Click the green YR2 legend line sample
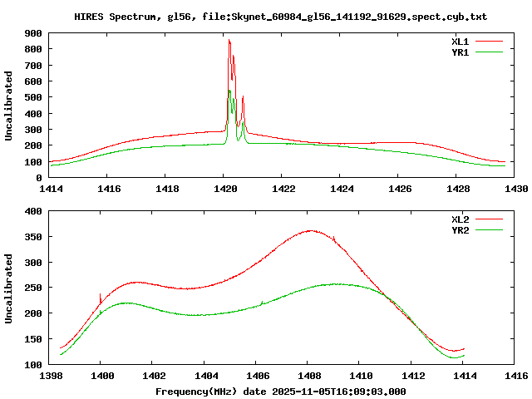The width and height of the screenshot is (532, 399). (x=489, y=230)
